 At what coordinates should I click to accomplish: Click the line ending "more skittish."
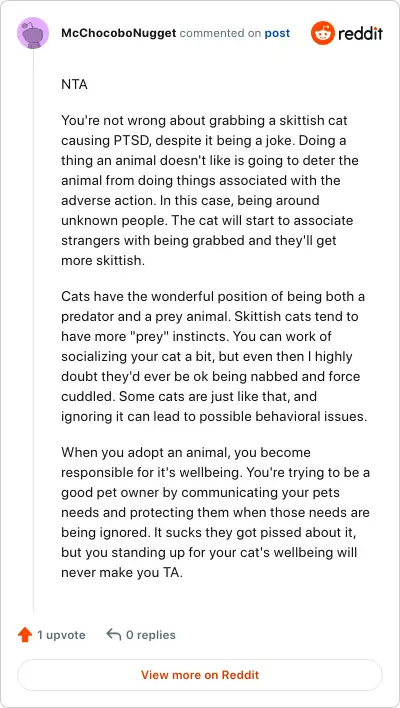tap(103, 261)
